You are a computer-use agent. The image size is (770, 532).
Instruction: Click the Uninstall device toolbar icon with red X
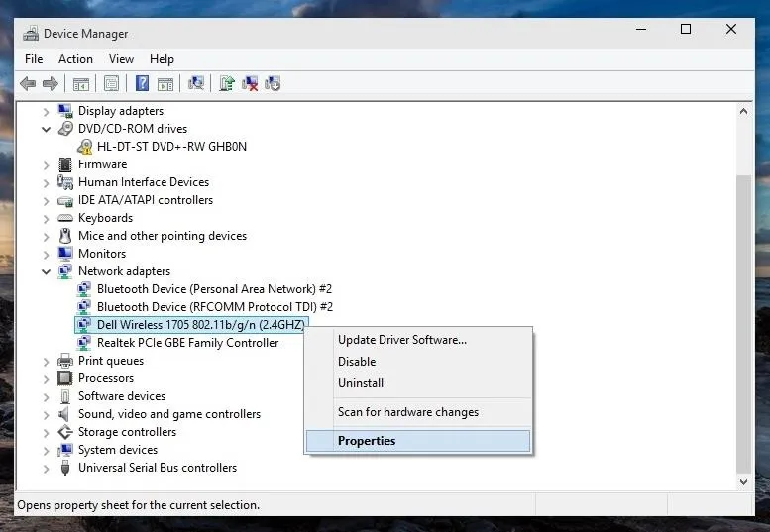250,83
